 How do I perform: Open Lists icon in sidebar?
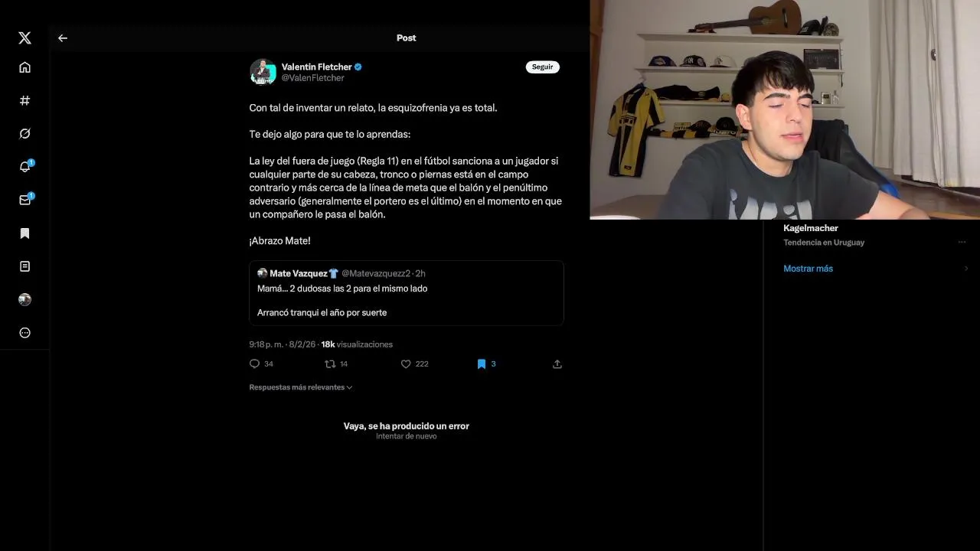pos(24,266)
